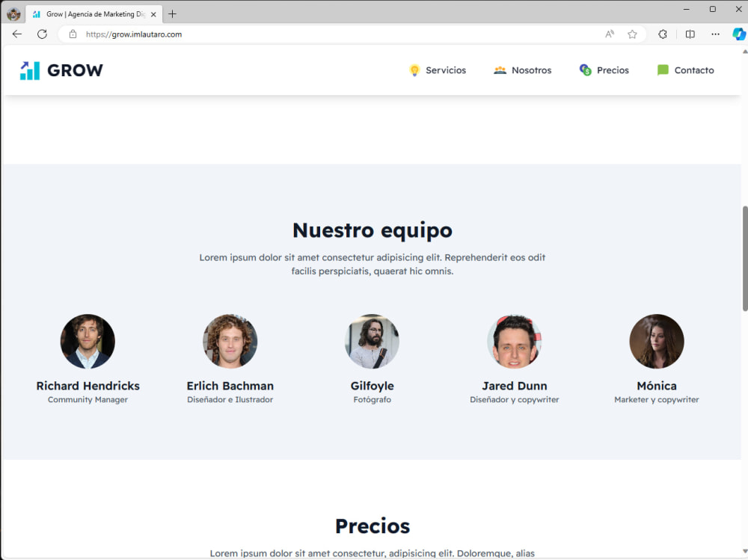Image resolution: width=748 pixels, height=560 pixels.
Task: Click the name Richard Hendricks
Action: [x=88, y=386]
